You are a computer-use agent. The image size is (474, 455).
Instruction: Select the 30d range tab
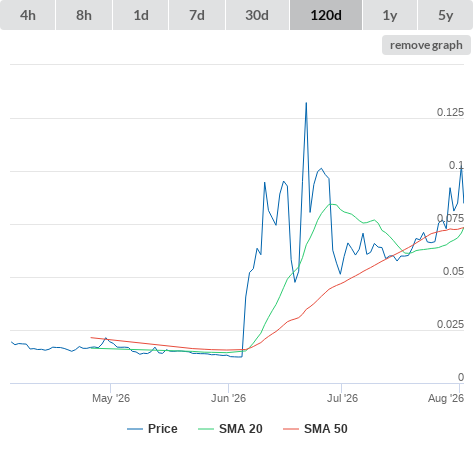[x=257, y=15]
